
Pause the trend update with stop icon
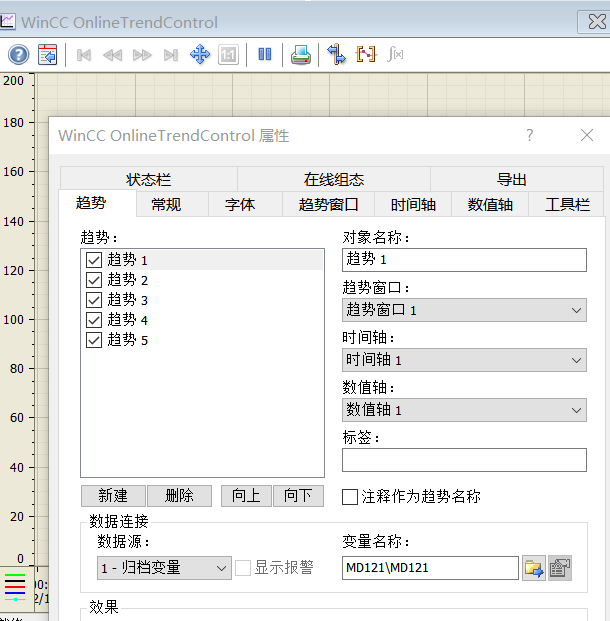click(x=265, y=54)
